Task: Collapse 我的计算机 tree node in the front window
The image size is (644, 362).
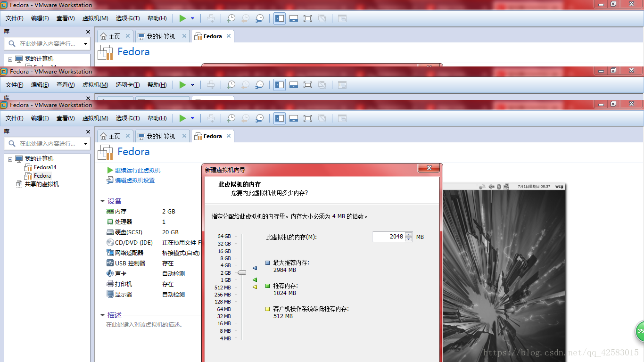Action: 10,159
